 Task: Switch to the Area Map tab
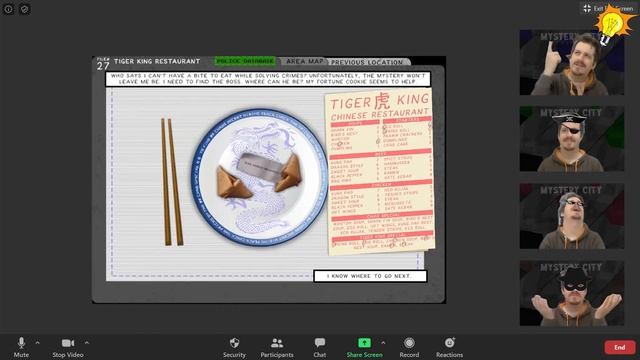[x=304, y=61]
